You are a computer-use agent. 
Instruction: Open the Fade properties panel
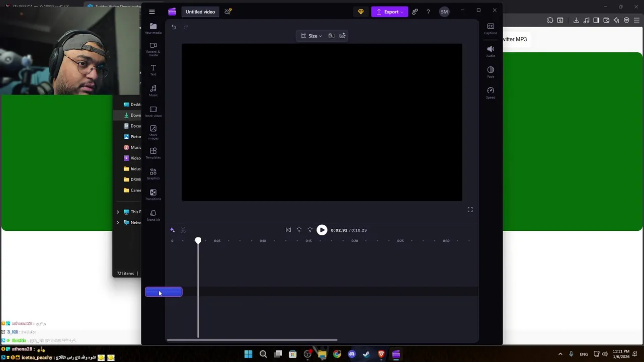(x=491, y=72)
